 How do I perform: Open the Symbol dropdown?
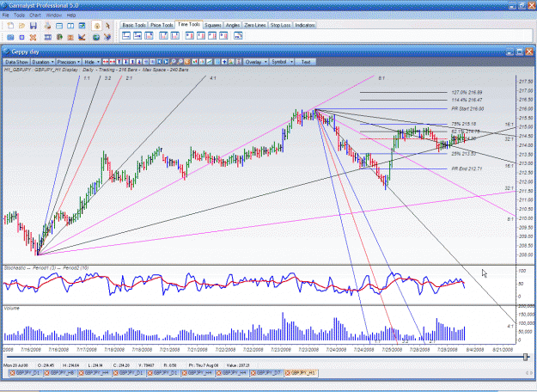click(x=282, y=62)
